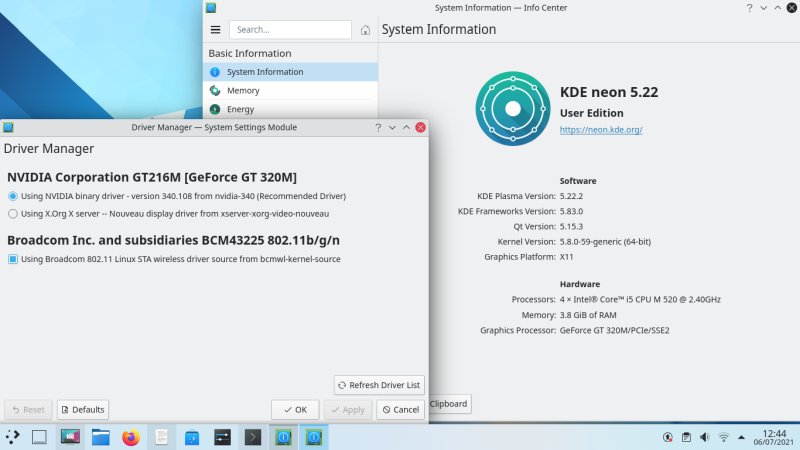Screen dimensions: 800x450
Task: Click the NVIDIA Corporation GT216M heading
Action: pos(152,177)
